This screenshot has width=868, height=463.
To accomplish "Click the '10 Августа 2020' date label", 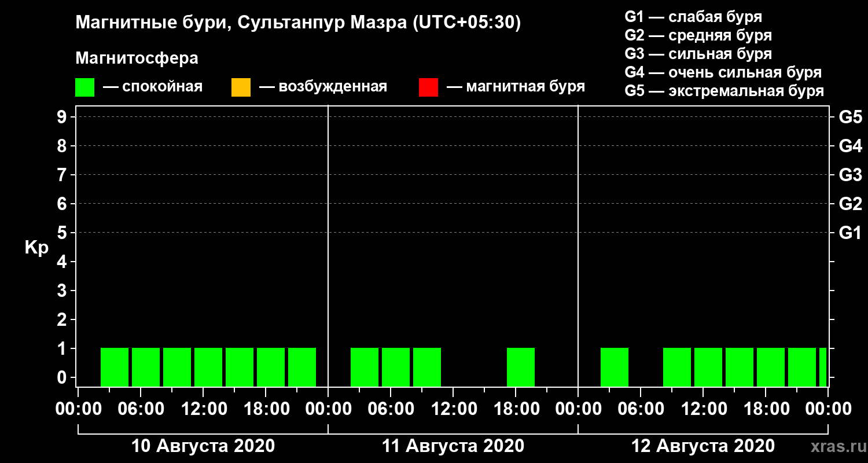I will [203, 446].
